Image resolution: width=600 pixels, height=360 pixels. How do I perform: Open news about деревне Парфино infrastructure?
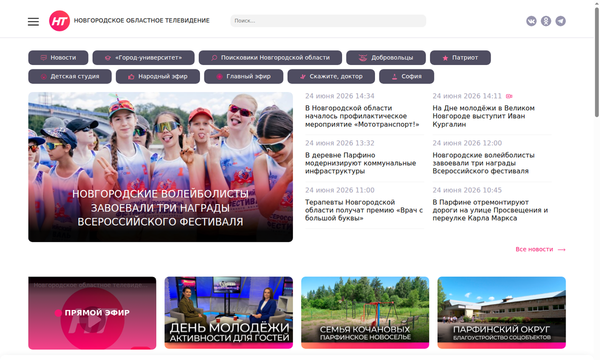click(x=360, y=163)
